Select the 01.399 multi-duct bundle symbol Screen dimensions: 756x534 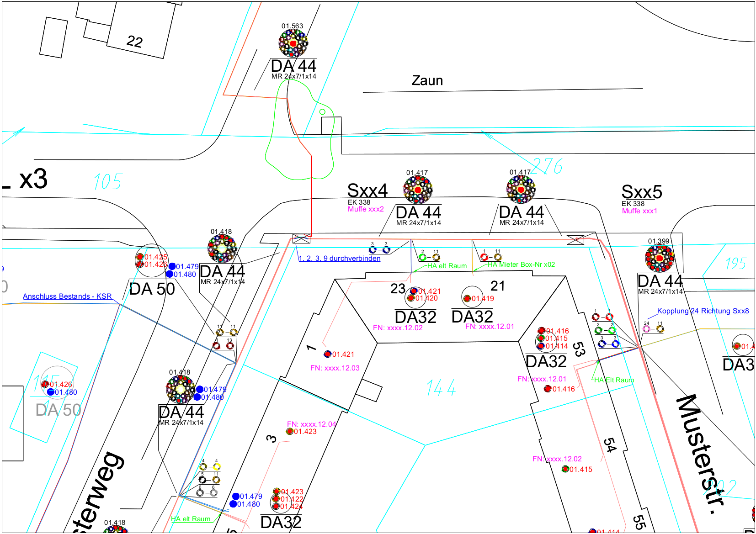659,258
